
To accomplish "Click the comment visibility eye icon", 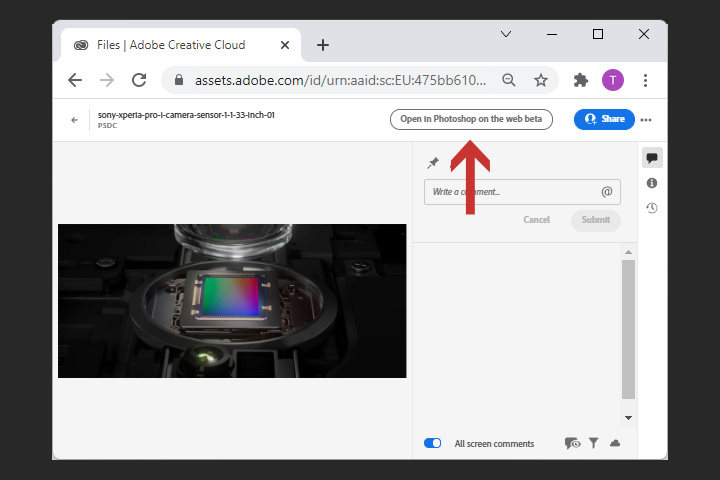I will 572,443.
